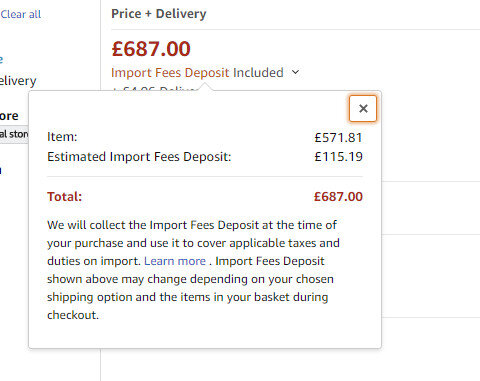480x381 pixels.
Task: Click the cut-off blue link below Clear all
Action: coord(1,59)
